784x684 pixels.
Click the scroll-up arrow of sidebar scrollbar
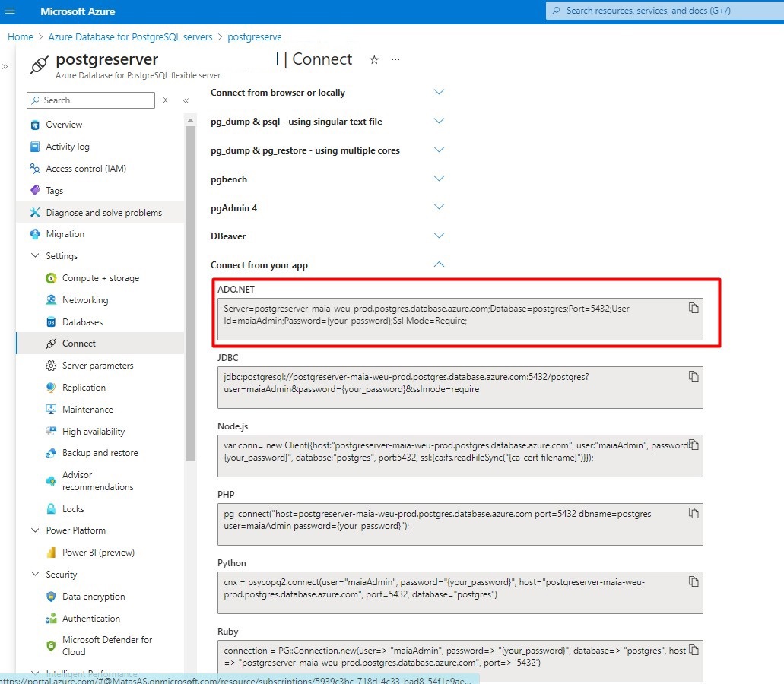(190, 120)
